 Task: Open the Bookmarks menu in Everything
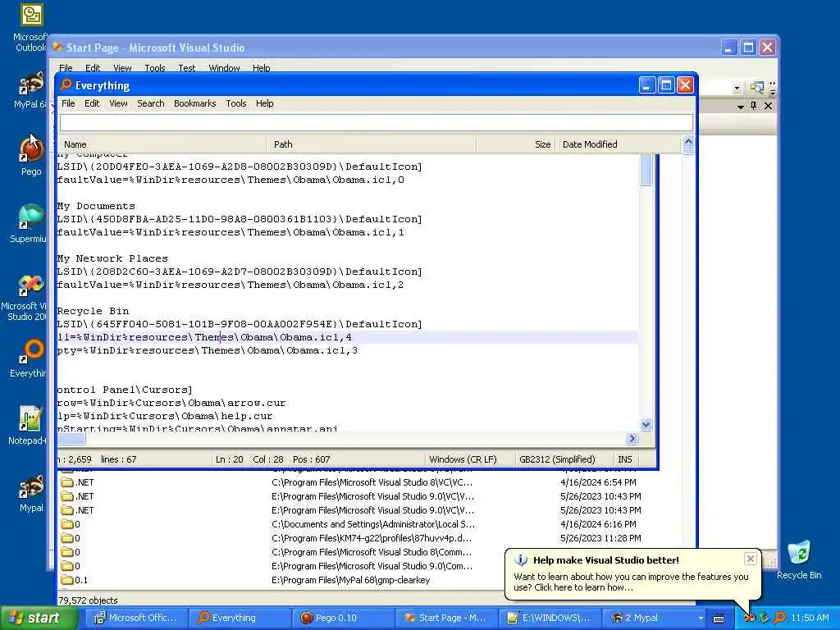(x=194, y=103)
